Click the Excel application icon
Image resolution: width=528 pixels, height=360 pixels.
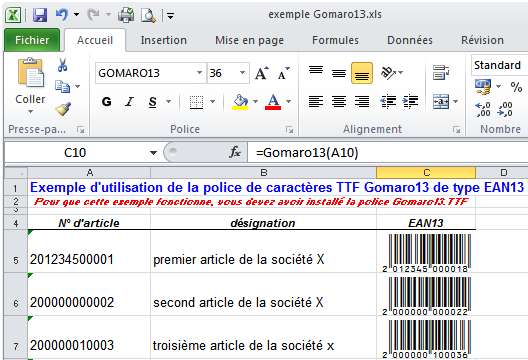13,15
